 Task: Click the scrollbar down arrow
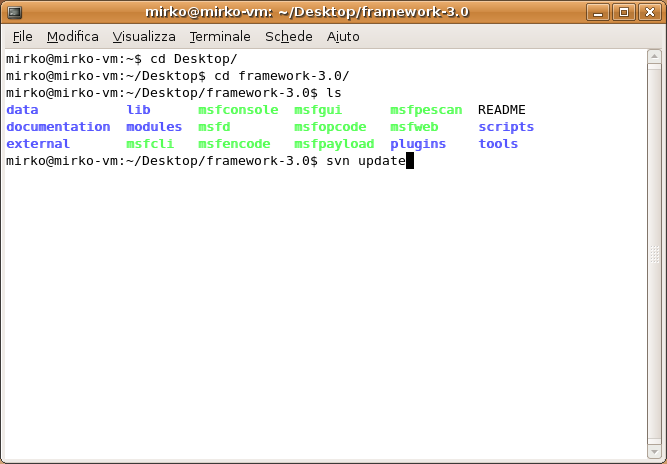tap(654, 451)
